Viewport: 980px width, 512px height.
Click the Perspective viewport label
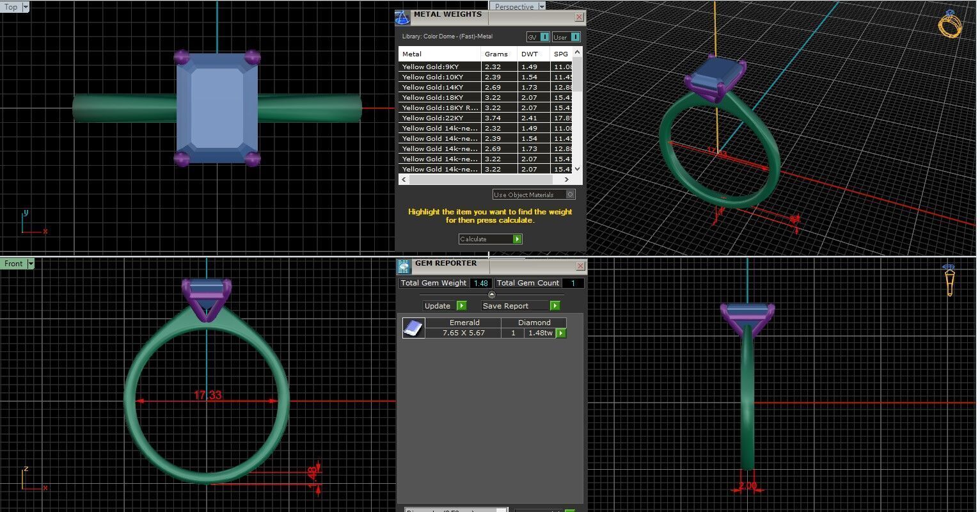click(x=514, y=7)
